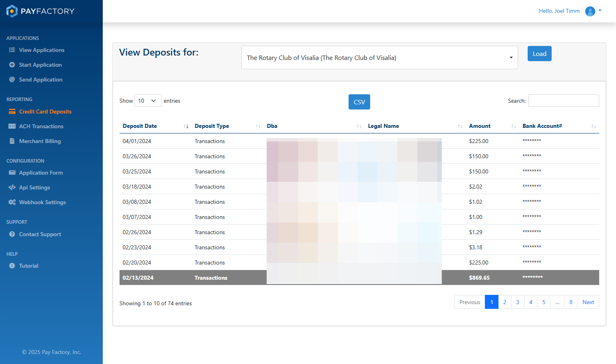Screen dimensions: 616x364
Task: Click the Application Form icon
Action: (12, 173)
